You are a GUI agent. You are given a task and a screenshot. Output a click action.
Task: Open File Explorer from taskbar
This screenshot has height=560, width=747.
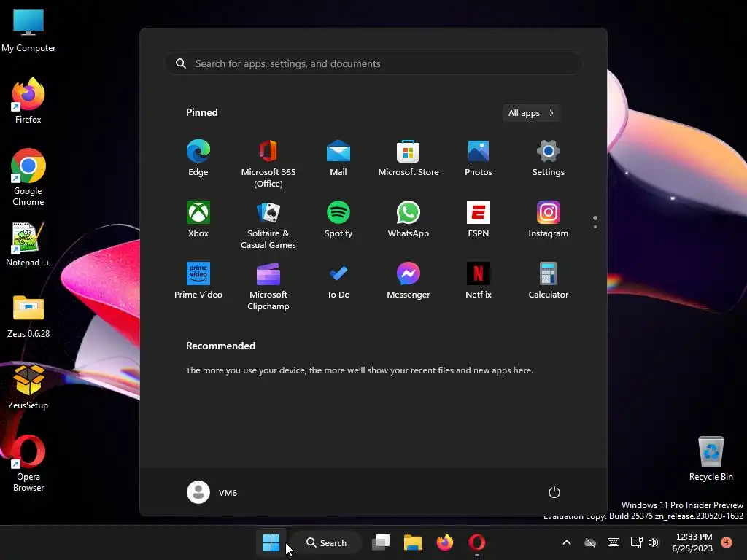(x=413, y=542)
